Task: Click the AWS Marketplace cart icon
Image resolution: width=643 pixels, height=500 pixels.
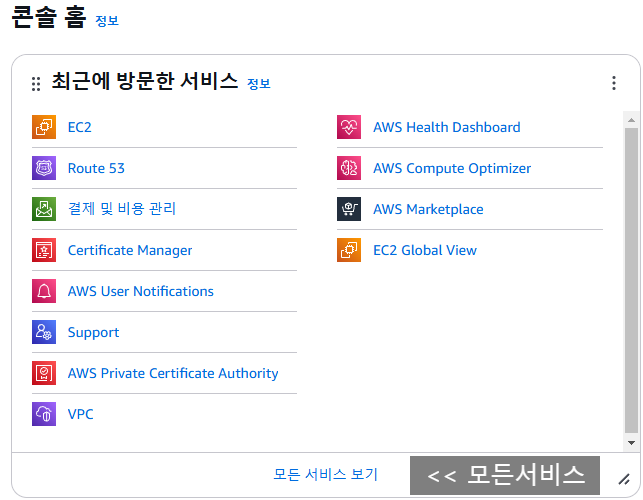Action: pos(349,209)
